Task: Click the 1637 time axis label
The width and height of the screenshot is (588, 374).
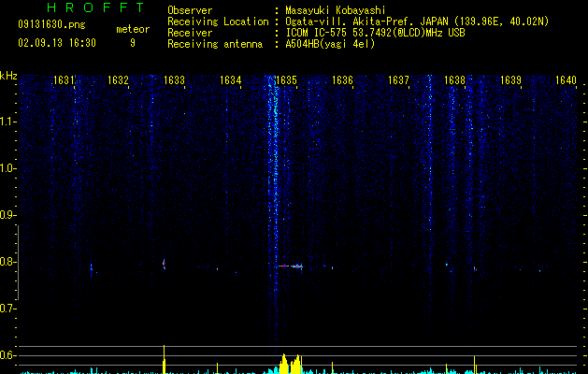Action: click(398, 80)
